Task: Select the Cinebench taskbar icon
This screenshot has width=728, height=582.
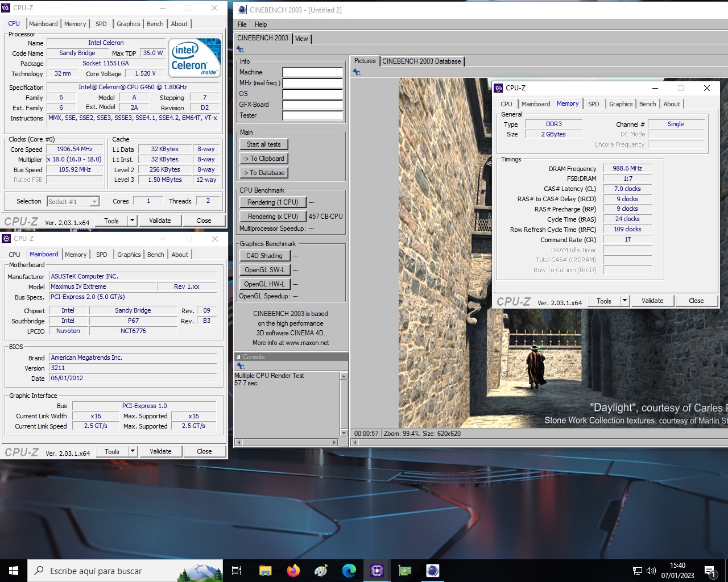Action: (x=432, y=571)
